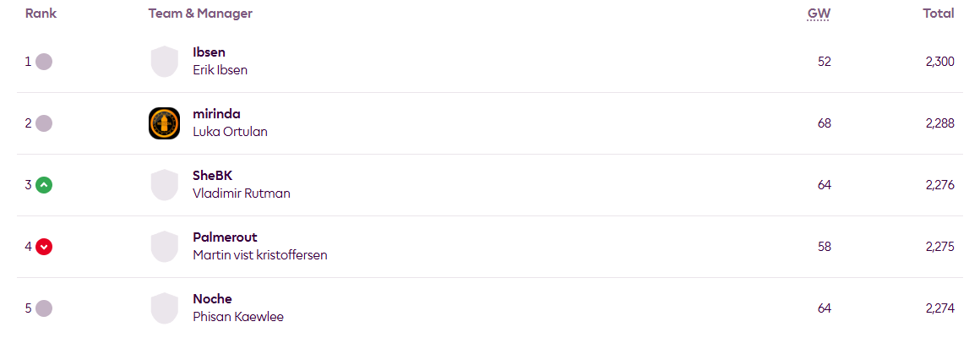Click the GW column header

pos(818,14)
